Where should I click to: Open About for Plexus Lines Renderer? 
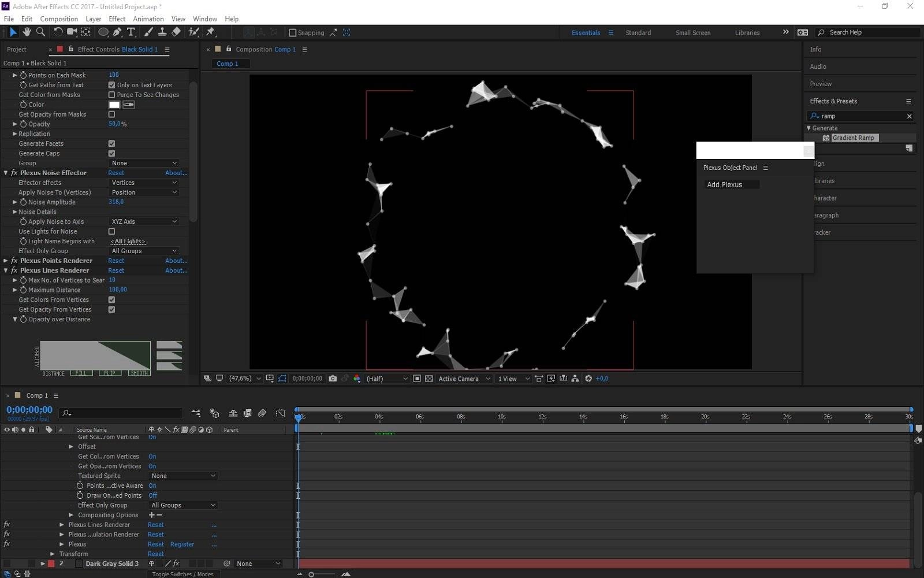pyautogui.click(x=176, y=271)
